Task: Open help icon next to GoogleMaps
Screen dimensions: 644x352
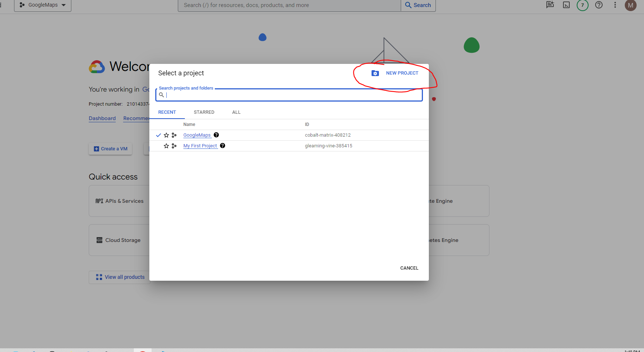Action: [x=216, y=135]
